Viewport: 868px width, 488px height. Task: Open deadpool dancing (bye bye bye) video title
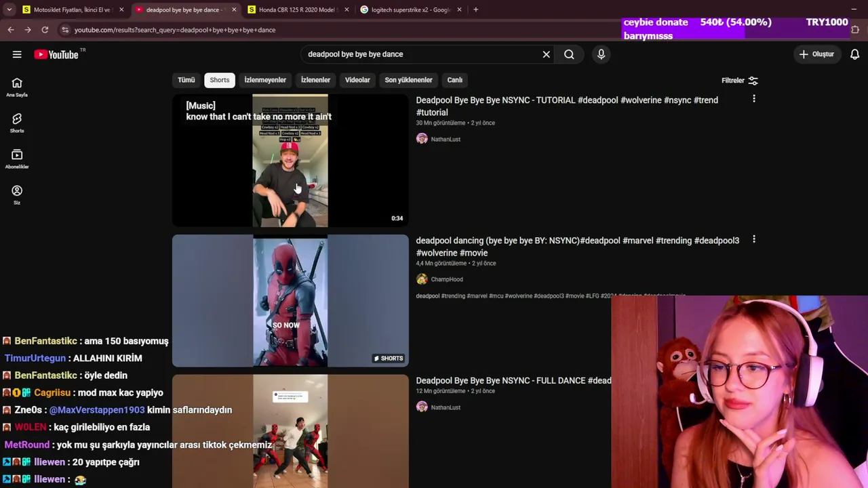(578, 247)
